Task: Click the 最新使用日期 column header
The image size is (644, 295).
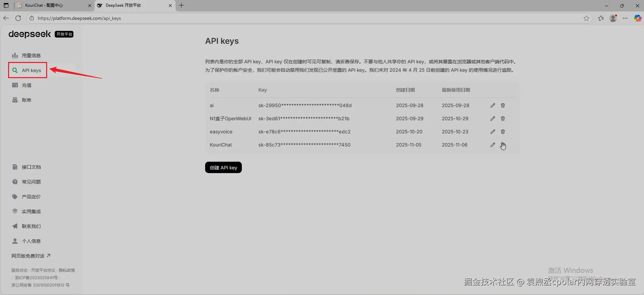Action: [456, 90]
